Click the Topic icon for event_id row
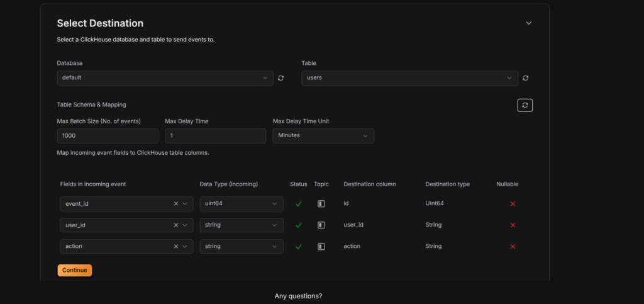The image size is (644, 304). point(321,204)
